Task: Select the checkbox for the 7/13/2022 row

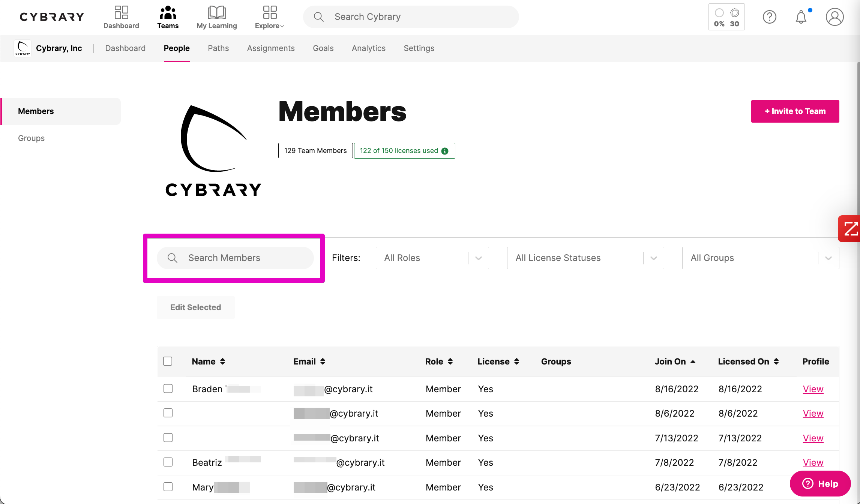Action: tap(168, 438)
